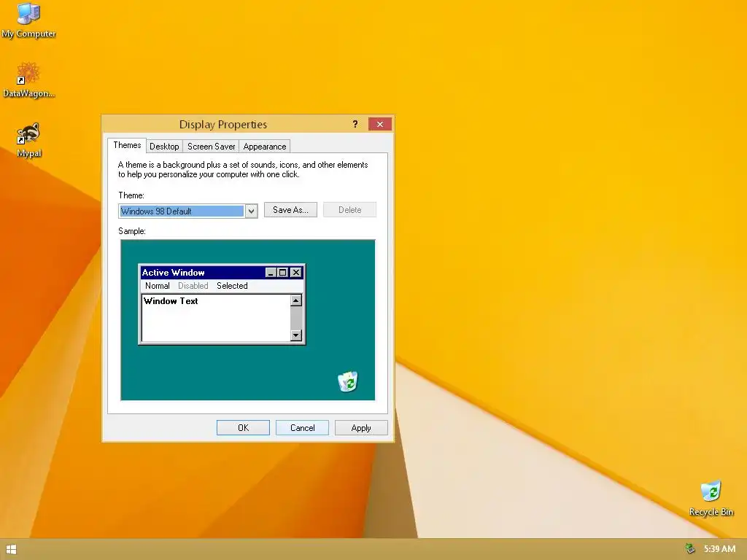Open the Appearance tab
Screen dimensions: 747x560
264,146
